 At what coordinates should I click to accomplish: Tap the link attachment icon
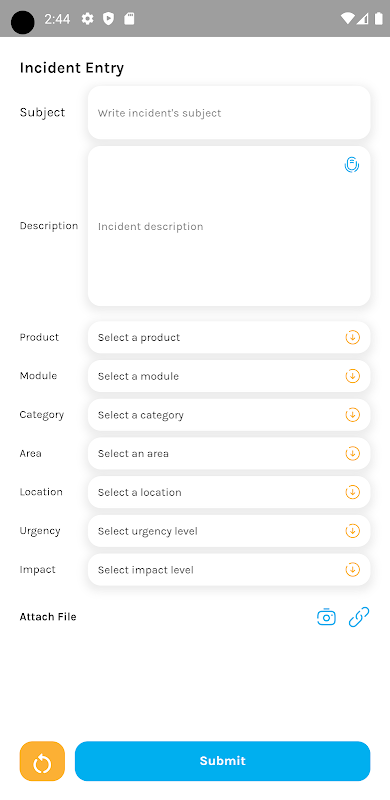pos(359,617)
